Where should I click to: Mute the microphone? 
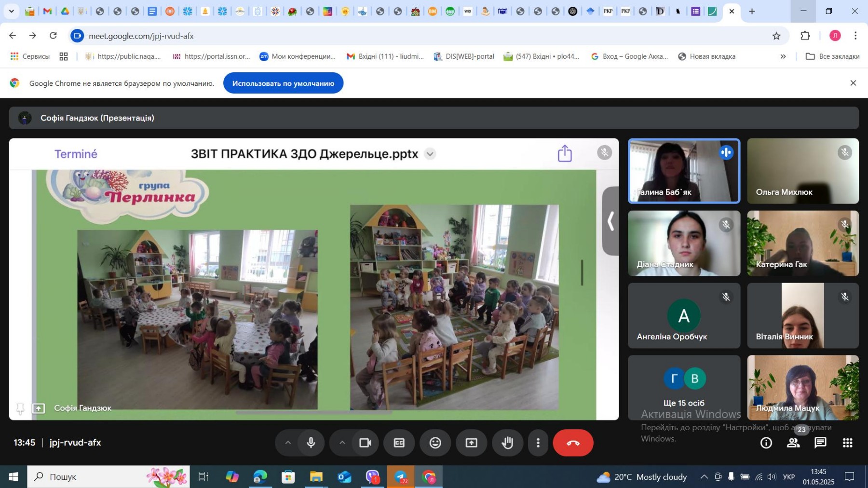pos(311,443)
